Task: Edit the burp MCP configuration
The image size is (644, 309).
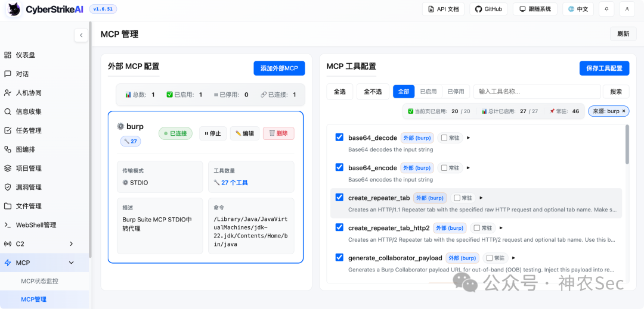Action: click(244, 133)
